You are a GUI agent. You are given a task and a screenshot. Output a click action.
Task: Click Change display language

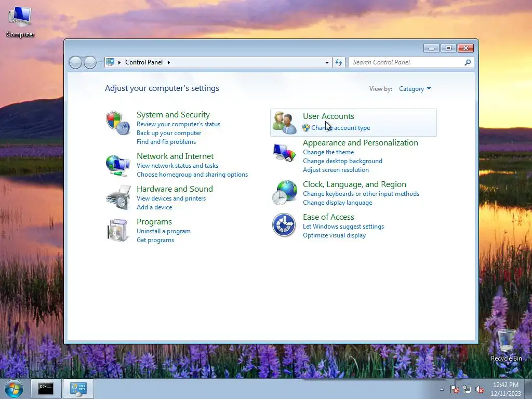tap(338, 203)
